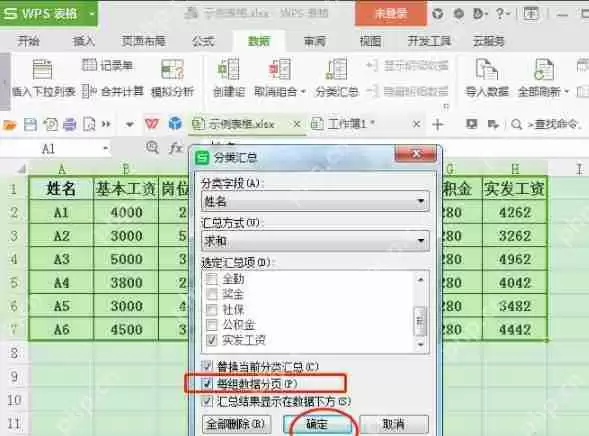Viewport: 589px width, 436px height.
Task: Click the blue cube icon beside the tabs
Action: coord(175,123)
